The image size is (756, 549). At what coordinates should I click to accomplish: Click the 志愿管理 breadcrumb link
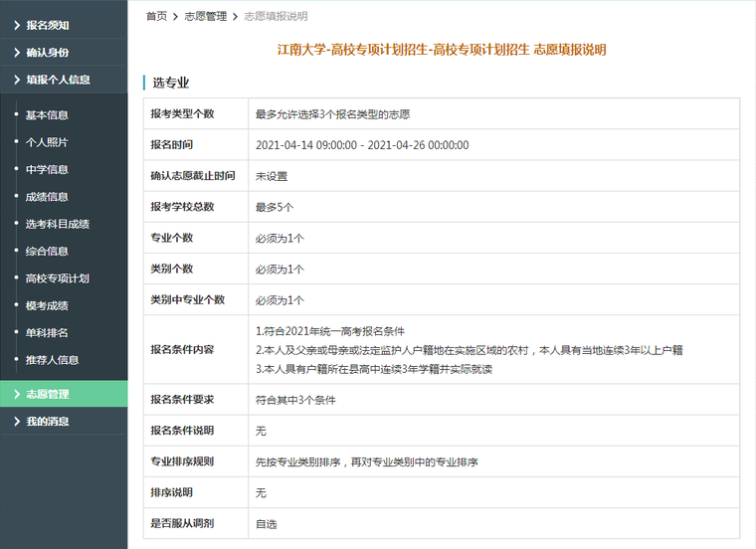[x=206, y=16]
